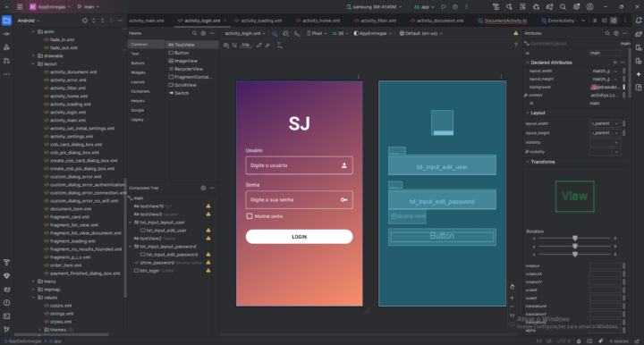Switch to activity_filter.xml tab

[375, 21]
